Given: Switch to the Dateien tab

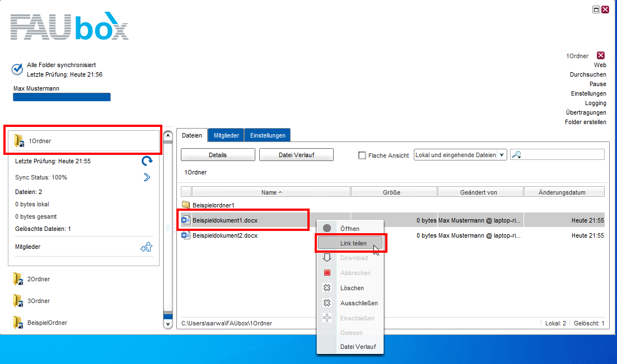Looking at the screenshot, I should pyautogui.click(x=192, y=135).
